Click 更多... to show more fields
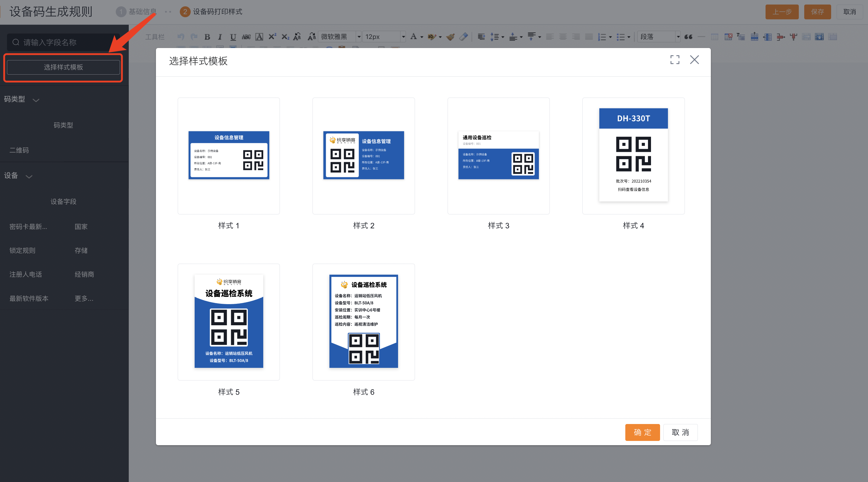The width and height of the screenshot is (868, 482). 84,299
